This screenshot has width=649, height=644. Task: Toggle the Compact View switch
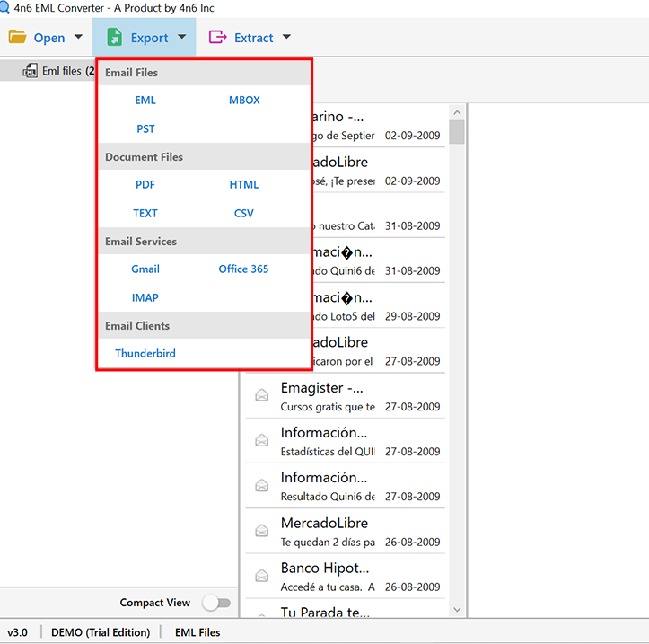pyautogui.click(x=216, y=603)
